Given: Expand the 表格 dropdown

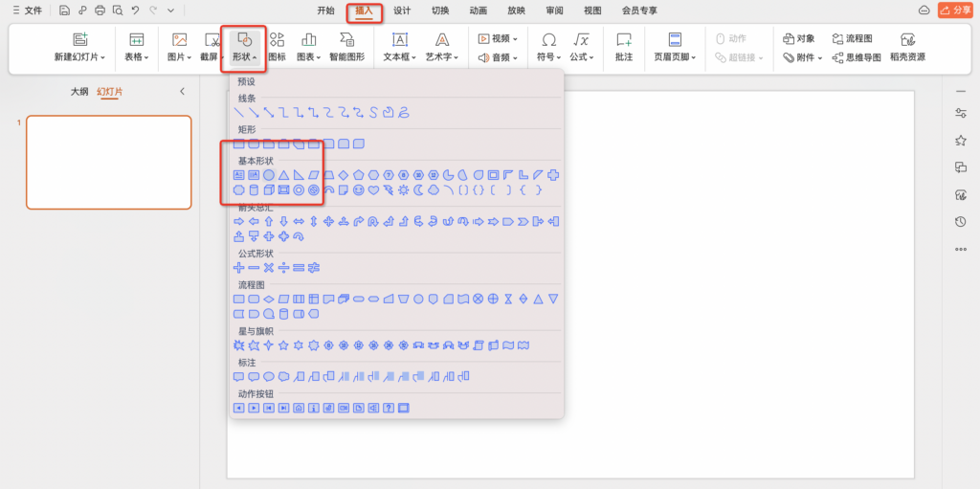Looking at the screenshot, I should point(137,57).
